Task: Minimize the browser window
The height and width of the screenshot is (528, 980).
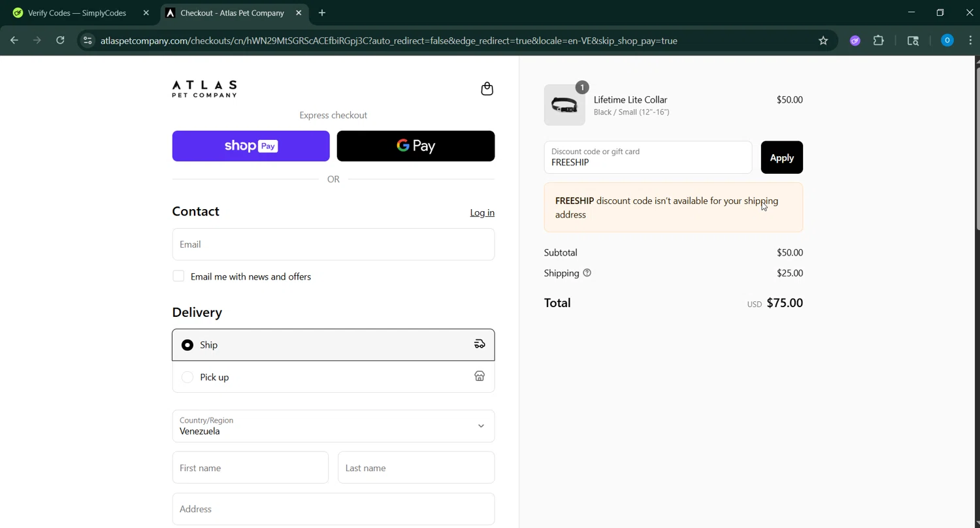Action: (x=911, y=12)
